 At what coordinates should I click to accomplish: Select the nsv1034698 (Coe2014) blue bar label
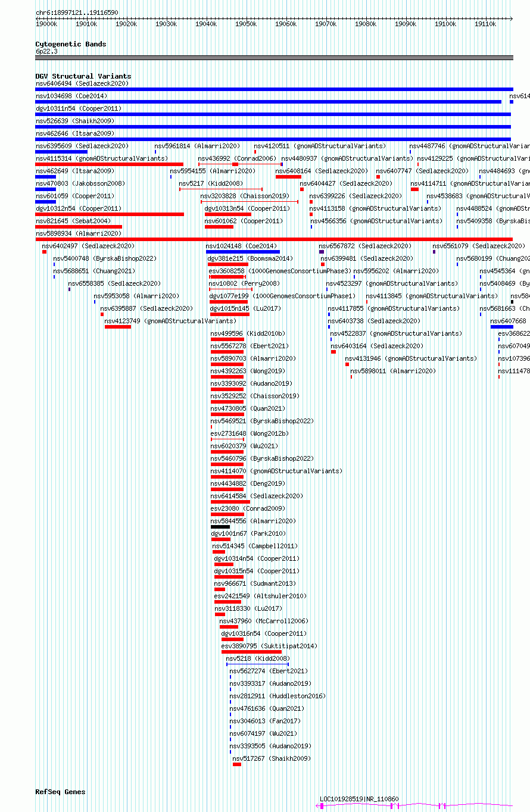click(71, 96)
